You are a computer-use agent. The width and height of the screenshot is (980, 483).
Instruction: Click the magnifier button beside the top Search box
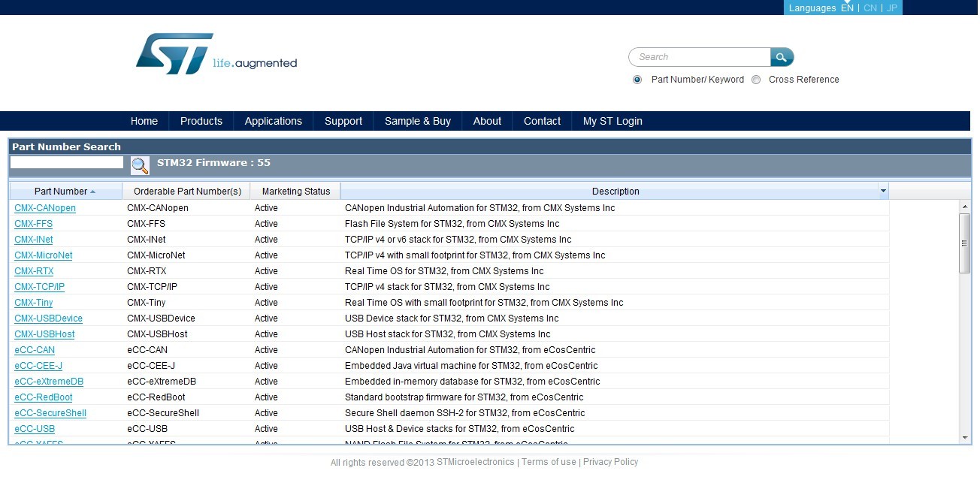tap(782, 57)
